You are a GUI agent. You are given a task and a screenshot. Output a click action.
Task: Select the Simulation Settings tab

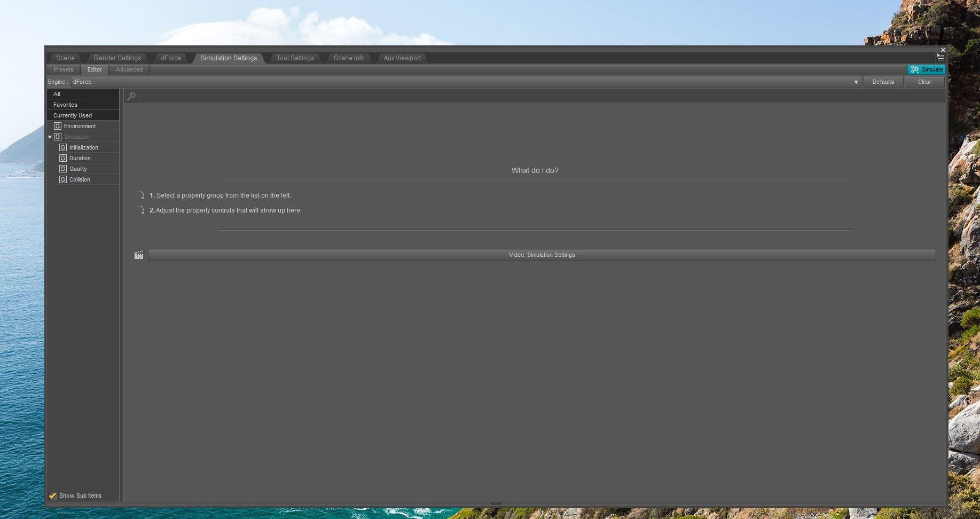[x=229, y=58]
